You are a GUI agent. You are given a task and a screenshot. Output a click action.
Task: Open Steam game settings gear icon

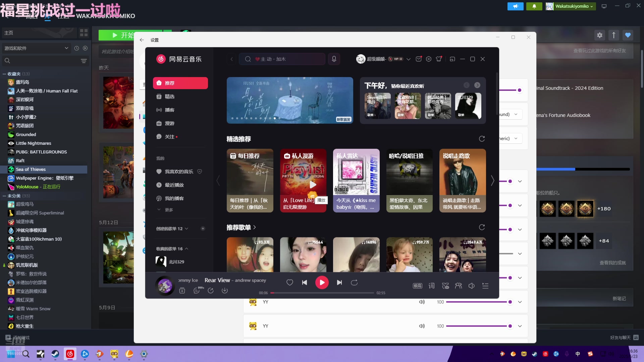click(x=600, y=35)
